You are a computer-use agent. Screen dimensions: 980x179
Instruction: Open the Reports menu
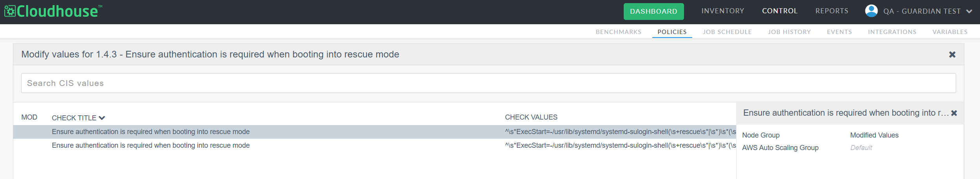pos(832,11)
